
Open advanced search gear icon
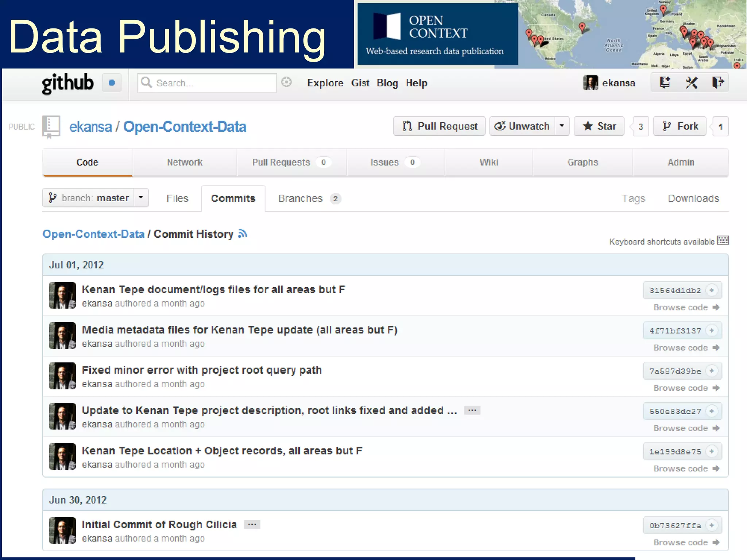[287, 82]
